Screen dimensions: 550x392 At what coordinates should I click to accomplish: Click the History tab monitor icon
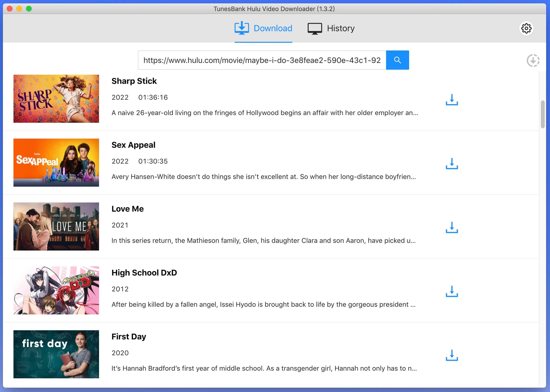point(314,29)
